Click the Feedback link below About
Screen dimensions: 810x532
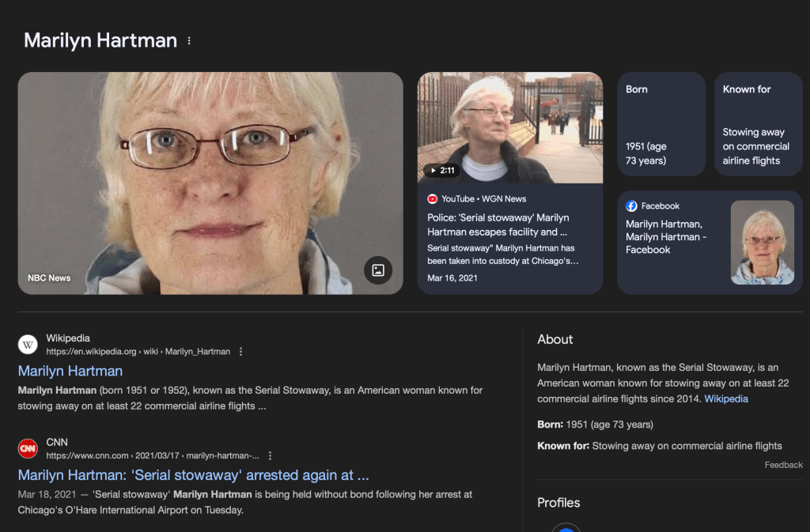[x=783, y=465]
